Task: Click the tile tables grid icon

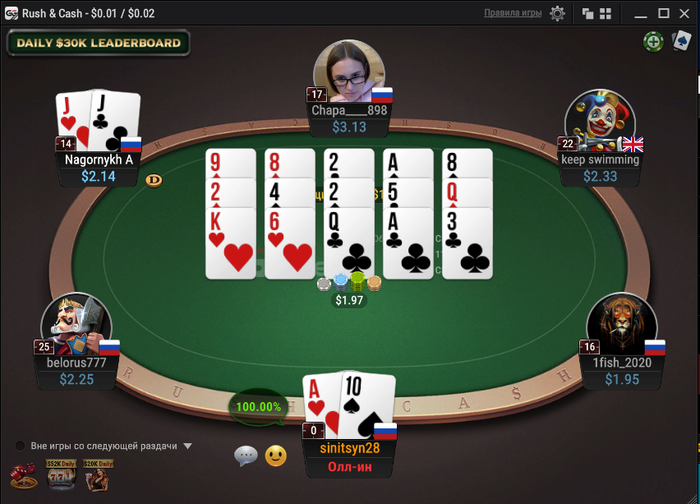Action: 605,13
